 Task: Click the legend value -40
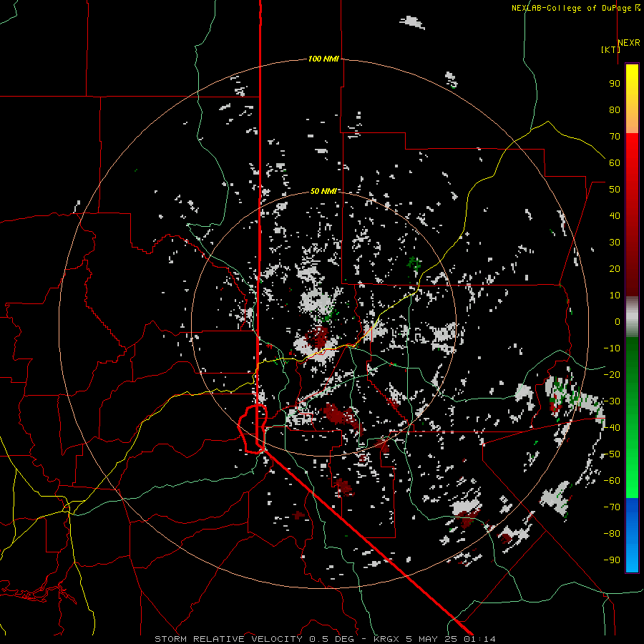pos(612,428)
